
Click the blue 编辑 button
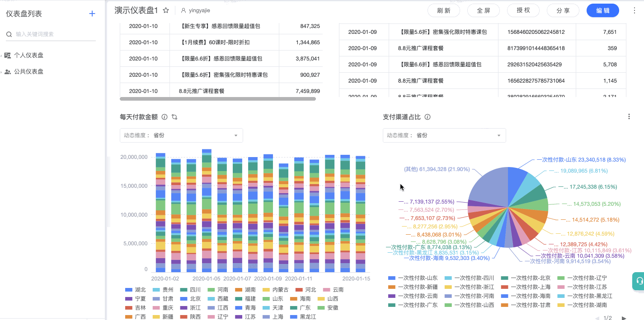tap(603, 10)
